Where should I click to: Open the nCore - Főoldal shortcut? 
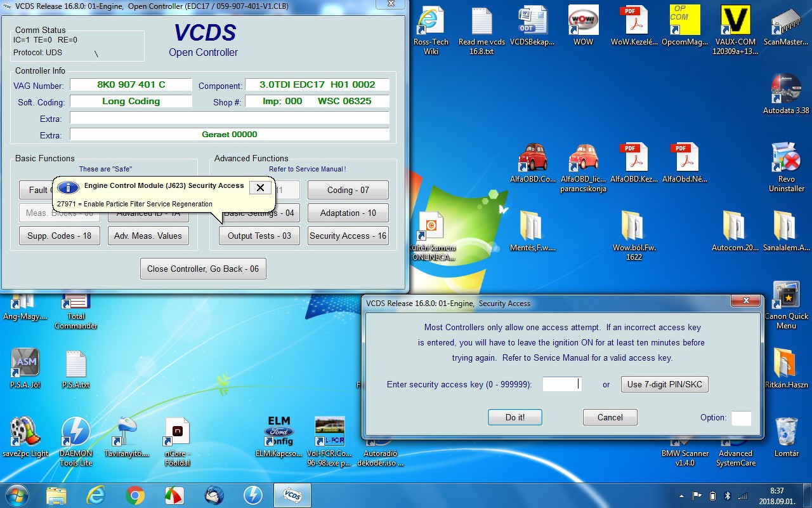click(x=177, y=441)
